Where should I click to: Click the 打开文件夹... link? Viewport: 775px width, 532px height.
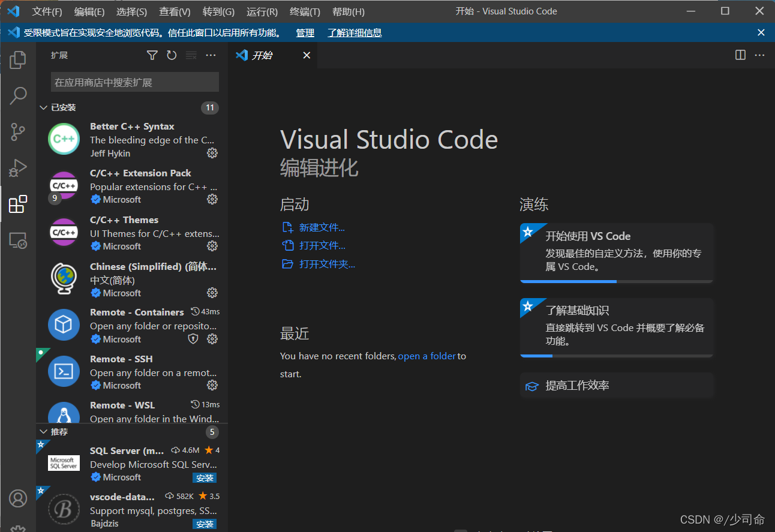(x=328, y=264)
